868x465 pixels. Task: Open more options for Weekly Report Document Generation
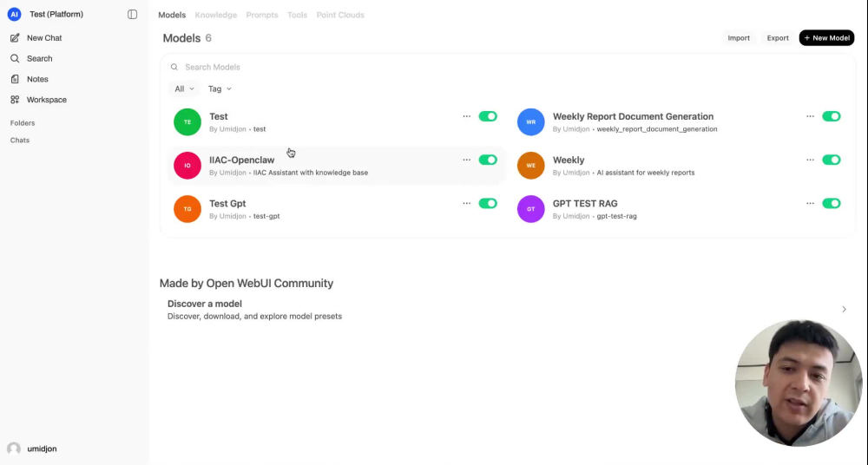(811, 116)
